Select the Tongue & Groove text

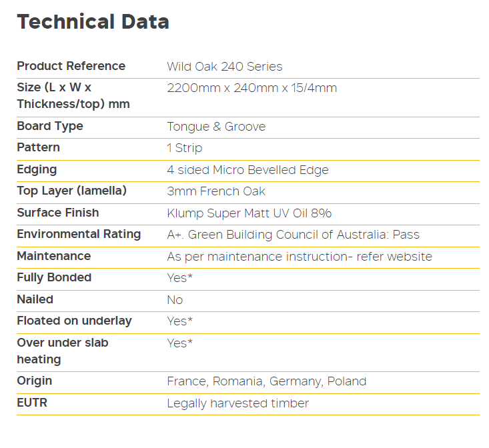(x=216, y=127)
